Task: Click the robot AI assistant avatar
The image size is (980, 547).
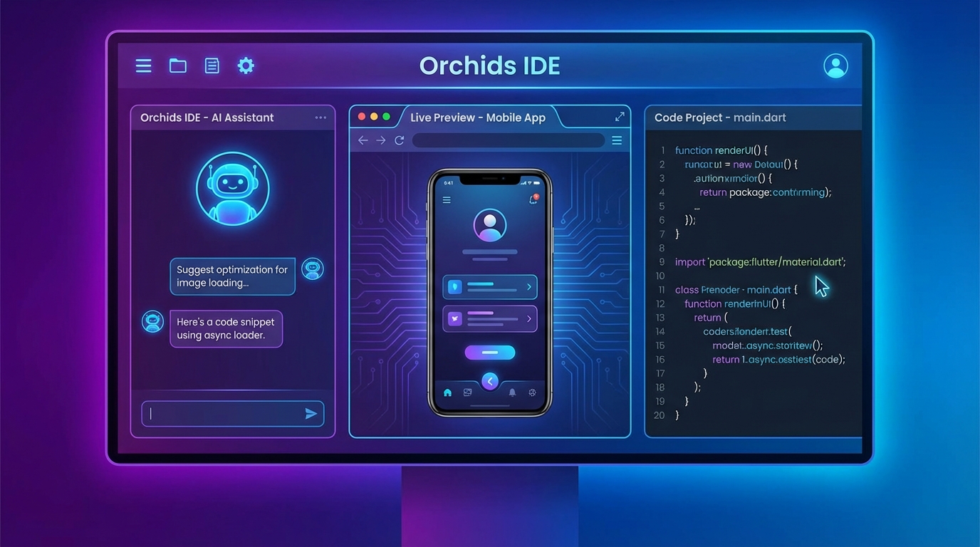Action: [233, 187]
